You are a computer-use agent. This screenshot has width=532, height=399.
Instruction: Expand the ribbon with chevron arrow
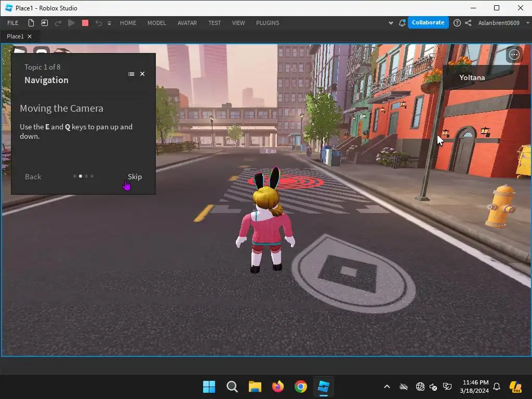[x=391, y=23]
